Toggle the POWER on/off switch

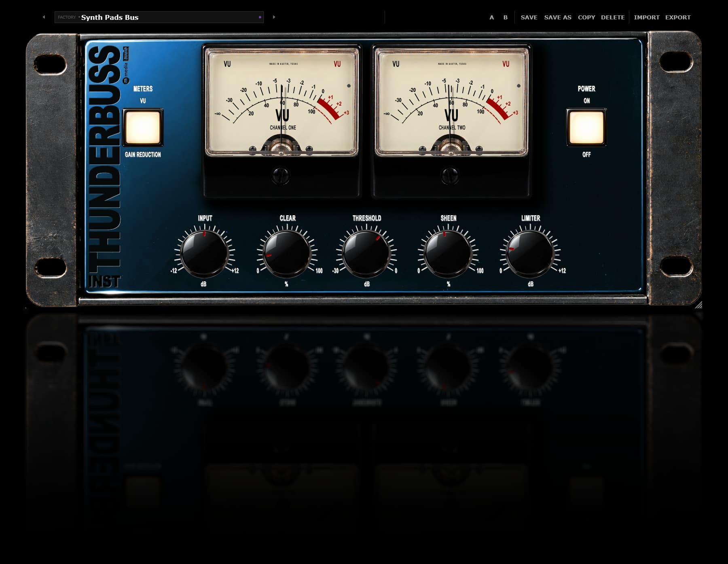point(586,127)
